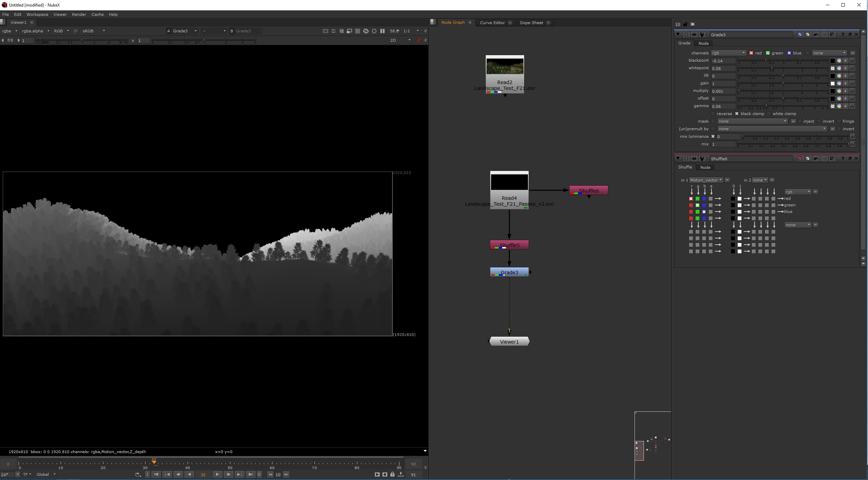Click the play forward button

[x=217, y=474]
